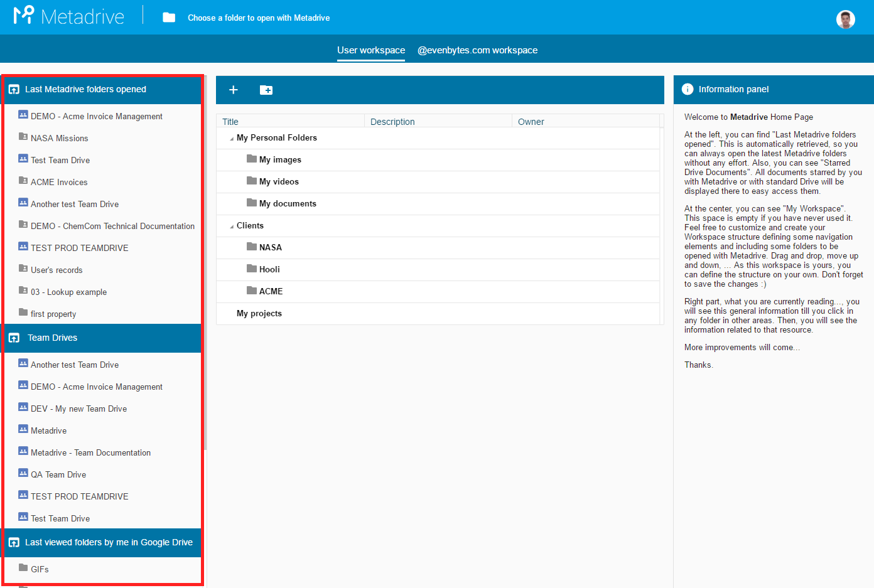The width and height of the screenshot is (874, 588).
Task: Click the Information panel info icon
Action: click(688, 89)
